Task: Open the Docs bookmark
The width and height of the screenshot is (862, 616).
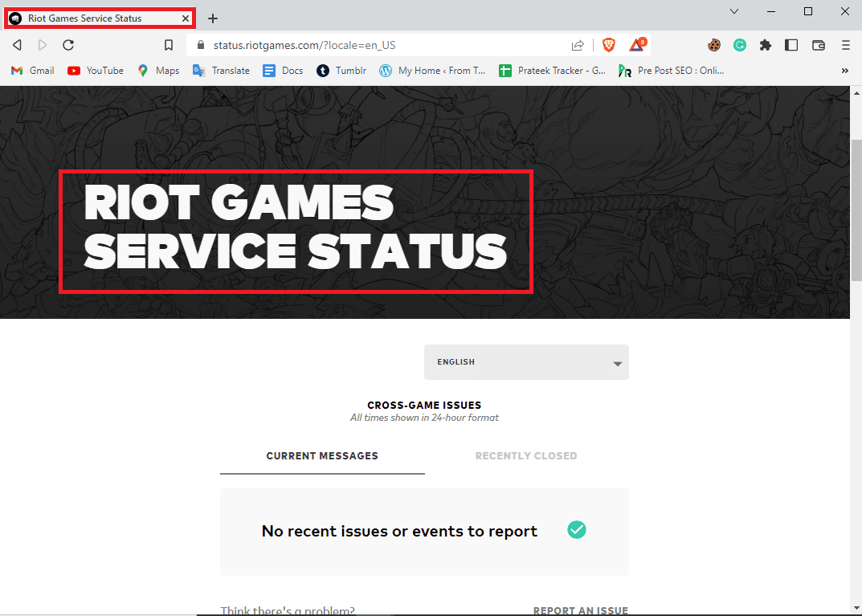Action: click(283, 71)
